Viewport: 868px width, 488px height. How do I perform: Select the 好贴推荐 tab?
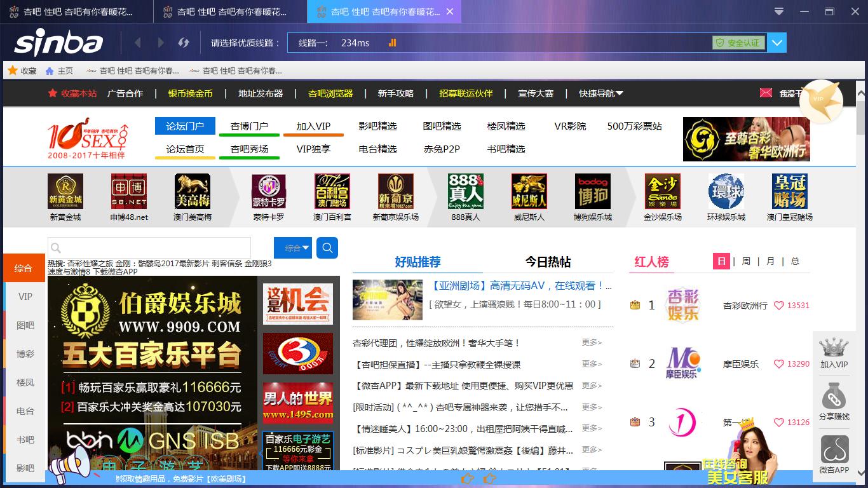click(x=417, y=262)
